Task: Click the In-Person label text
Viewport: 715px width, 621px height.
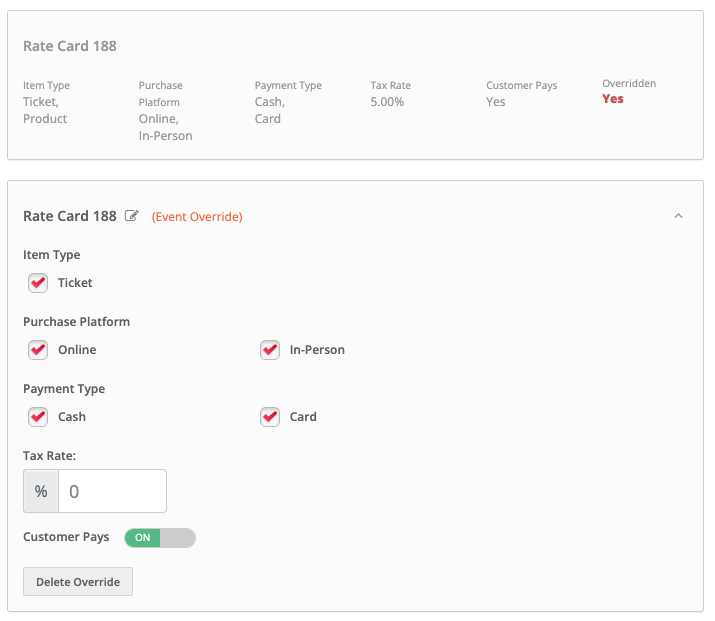Action: pos(317,350)
